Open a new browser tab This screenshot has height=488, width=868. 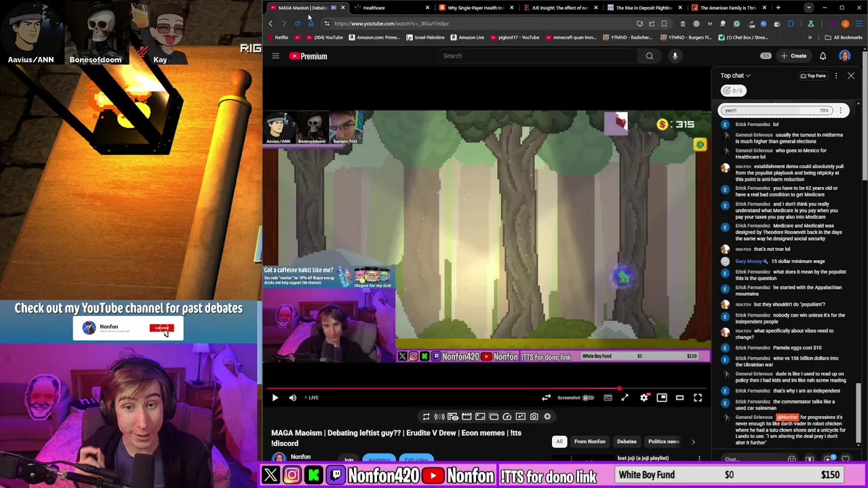tap(778, 7)
